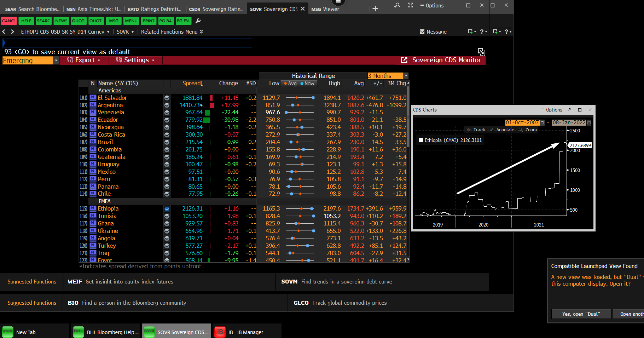Toggle chart selection for Turkey row

tap(167, 246)
